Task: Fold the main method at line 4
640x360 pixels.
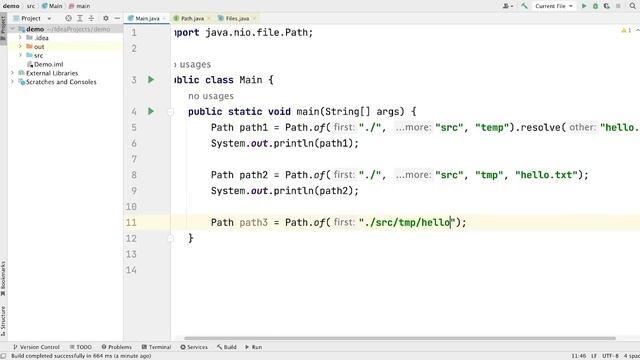Action: pyautogui.click(x=171, y=111)
